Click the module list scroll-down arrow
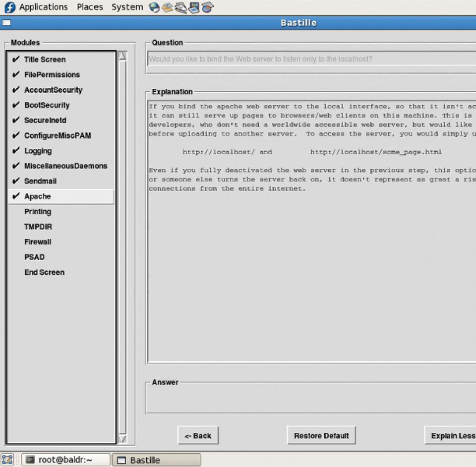The height and width of the screenshot is (467, 476). pyautogui.click(x=122, y=438)
